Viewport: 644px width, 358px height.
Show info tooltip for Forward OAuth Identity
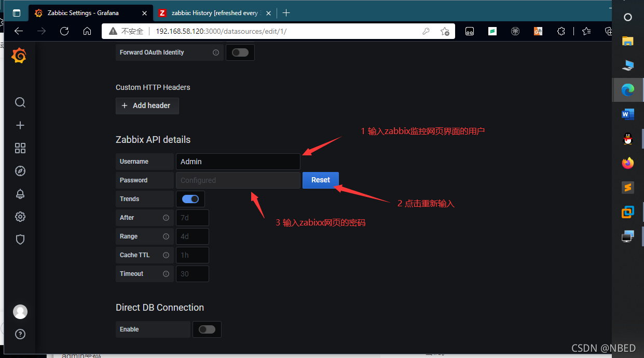click(x=216, y=52)
